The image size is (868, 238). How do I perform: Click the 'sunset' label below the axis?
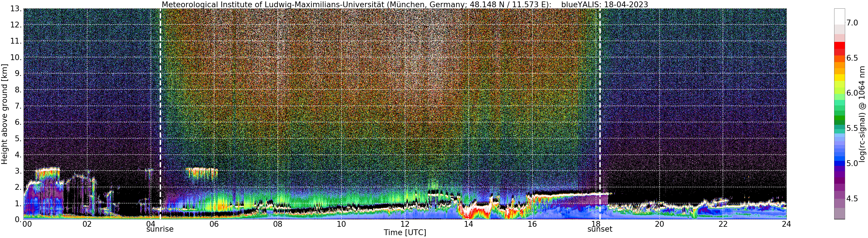(600, 229)
